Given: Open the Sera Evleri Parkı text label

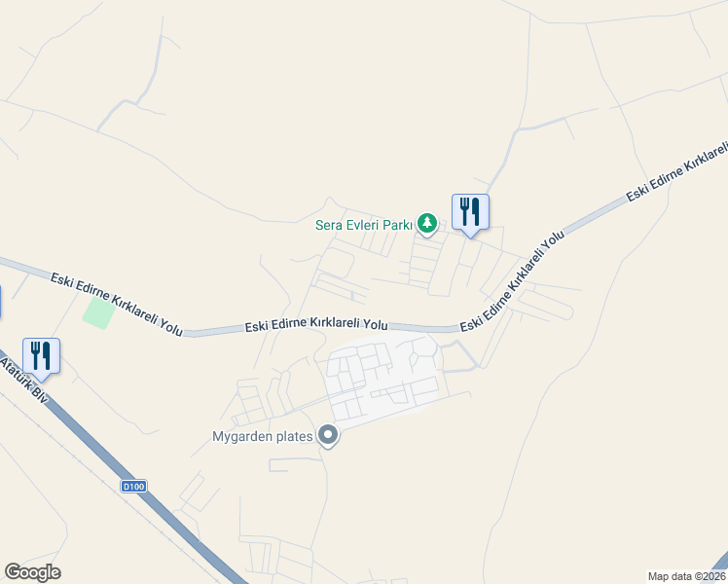Looking at the screenshot, I should 364,225.
